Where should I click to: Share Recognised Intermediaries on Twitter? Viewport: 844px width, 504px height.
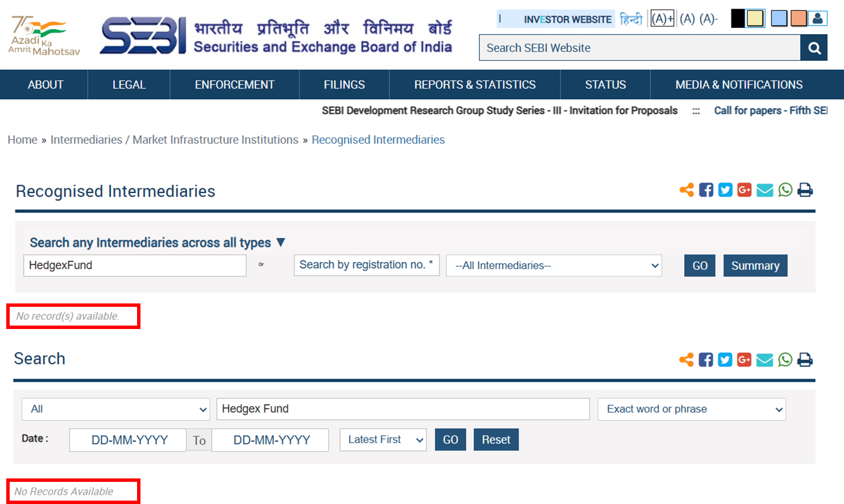[725, 190]
